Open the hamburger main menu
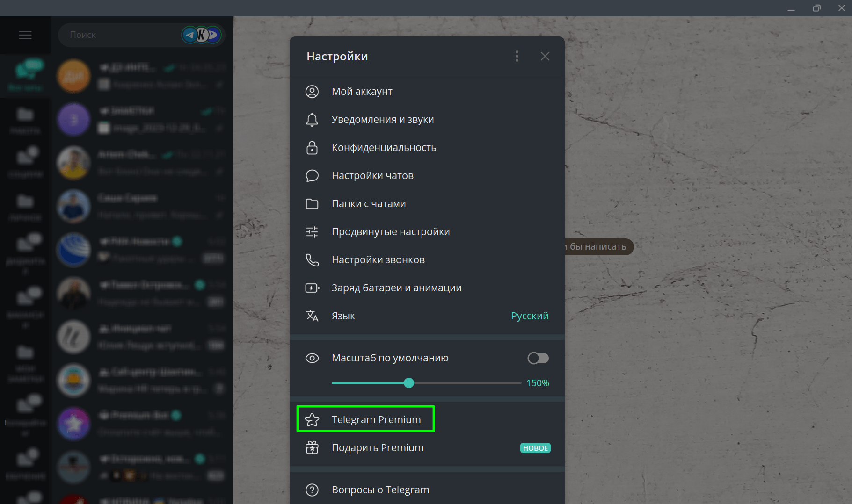The width and height of the screenshot is (852, 504). (25, 35)
